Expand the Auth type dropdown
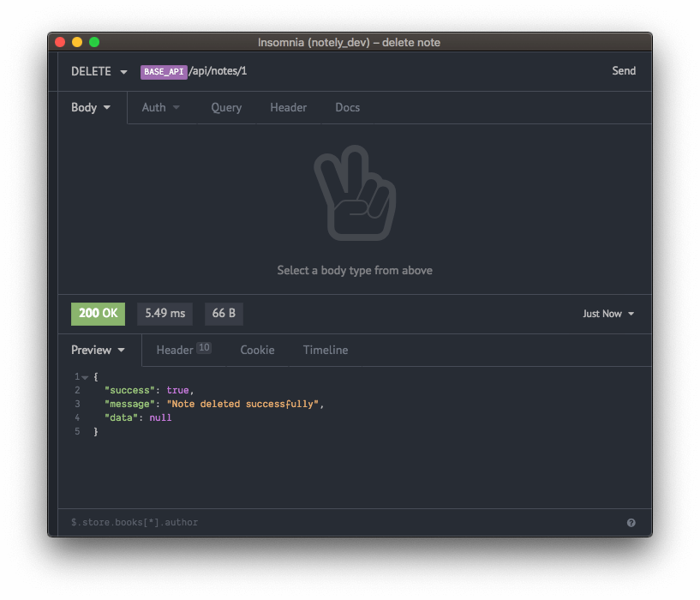The height and width of the screenshot is (600, 700). (161, 108)
